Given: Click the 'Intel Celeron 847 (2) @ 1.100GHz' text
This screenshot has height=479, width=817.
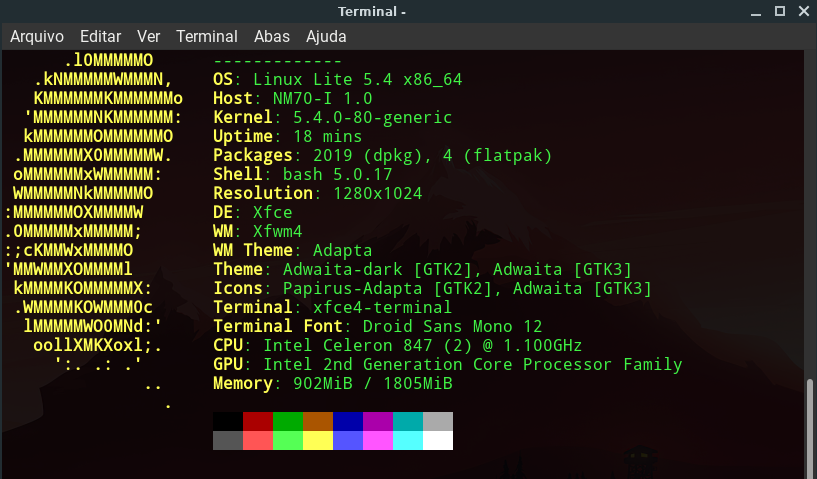Looking at the screenshot, I should (423, 346).
